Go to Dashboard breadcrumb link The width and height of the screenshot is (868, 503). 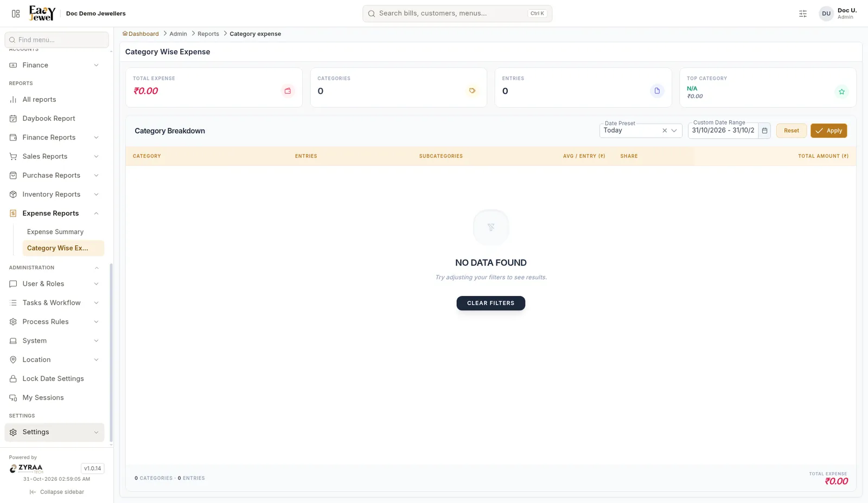143,34
